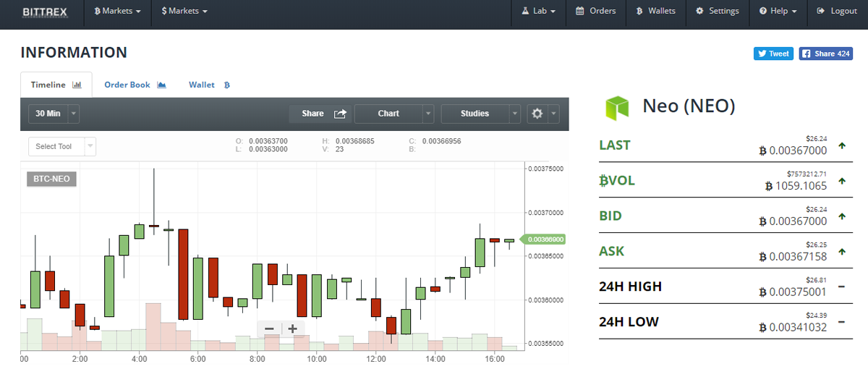The height and width of the screenshot is (377, 868).
Task: Open the Wallets page
Action: (x=655, y=12)
